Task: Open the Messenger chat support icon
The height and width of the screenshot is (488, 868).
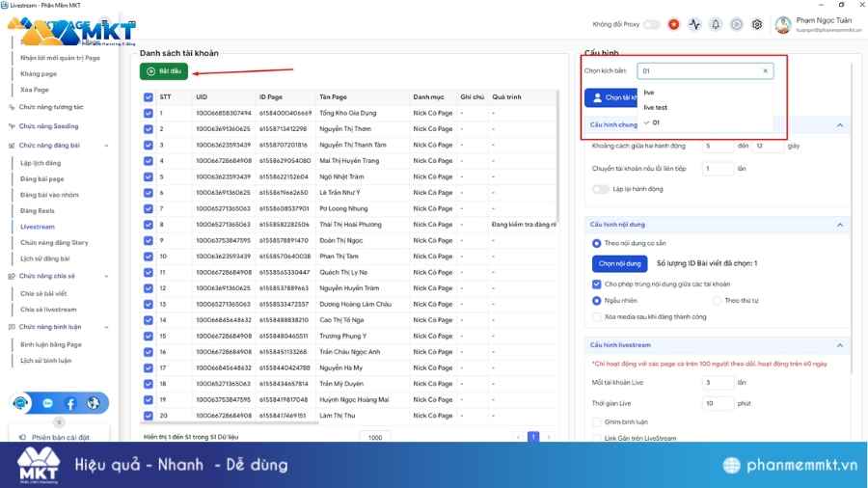Action: [47, 403]
